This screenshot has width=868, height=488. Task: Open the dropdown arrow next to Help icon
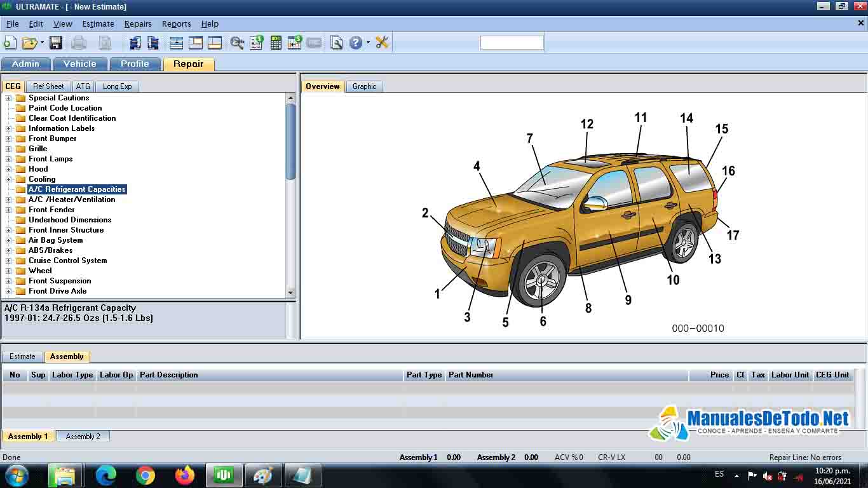(368, 43)
